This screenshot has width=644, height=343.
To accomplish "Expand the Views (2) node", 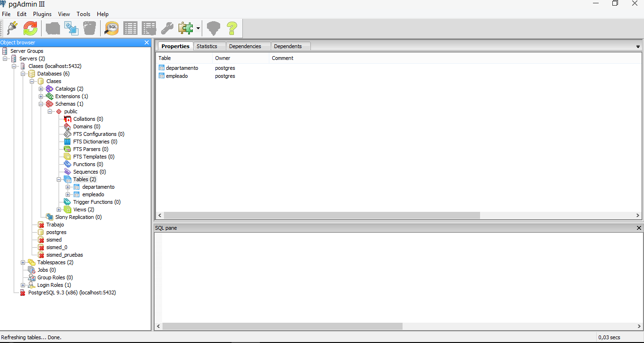I will point(59,209).
